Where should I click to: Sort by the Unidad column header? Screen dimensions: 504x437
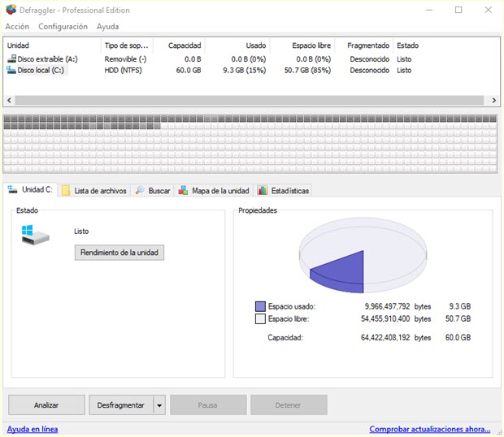(53, 45)
